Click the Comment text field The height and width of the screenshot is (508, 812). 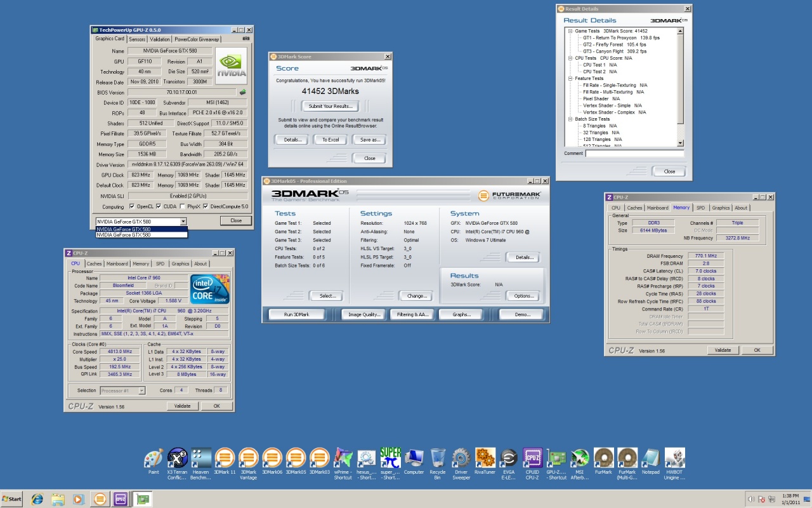tap(634, 154)
